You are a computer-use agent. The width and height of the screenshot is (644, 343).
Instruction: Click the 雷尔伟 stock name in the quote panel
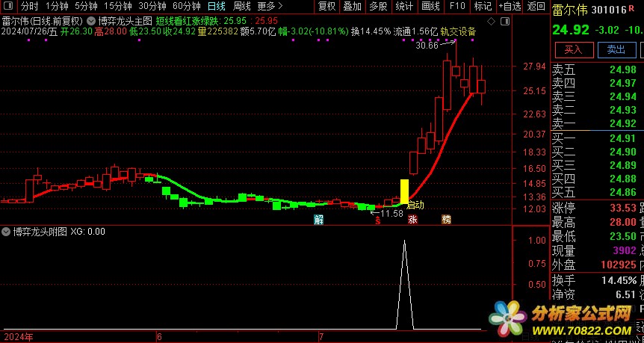pyautogui.click(x=570, y=10)
